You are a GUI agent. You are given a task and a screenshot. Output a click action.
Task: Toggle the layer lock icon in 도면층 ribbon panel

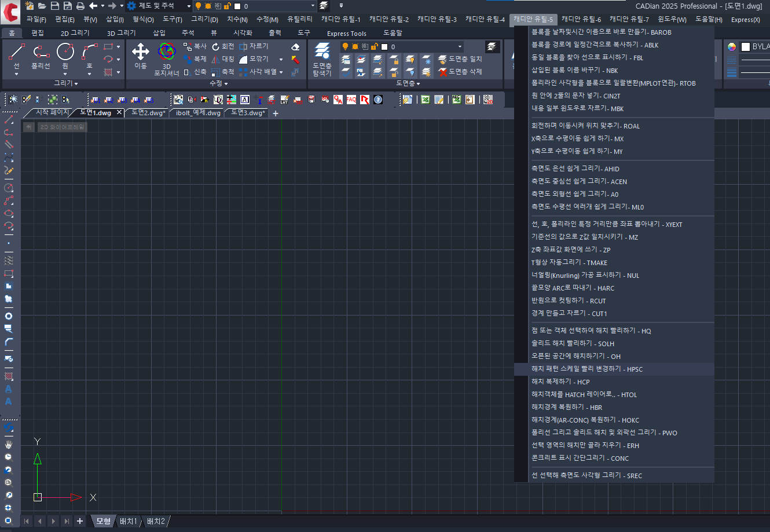click(x=373, y=47)
